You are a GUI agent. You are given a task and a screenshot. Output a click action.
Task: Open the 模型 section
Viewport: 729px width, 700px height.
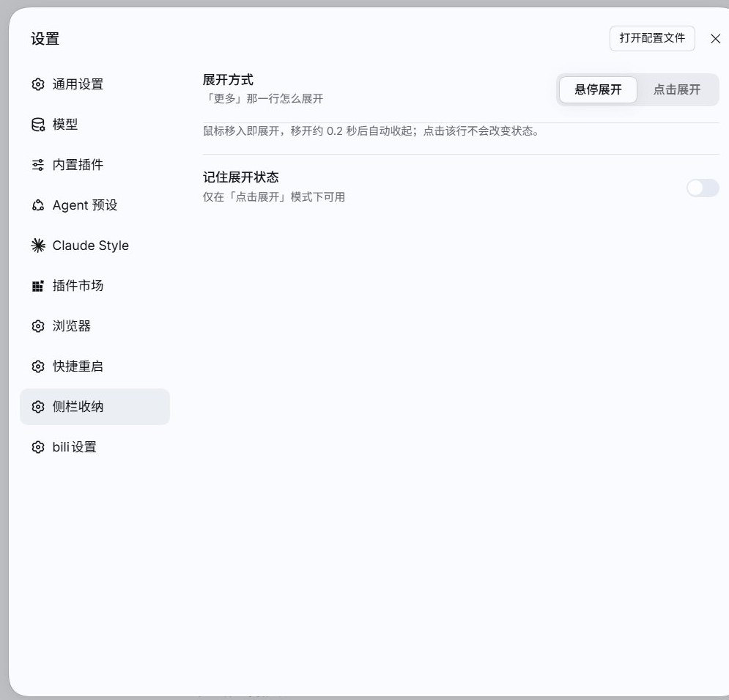(x=95, y=125)
